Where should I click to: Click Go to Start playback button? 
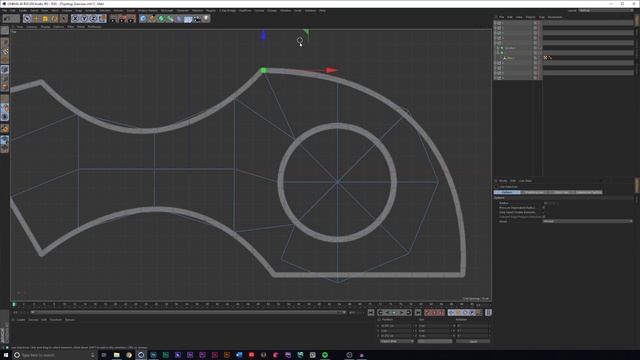(x=371, y=313)
